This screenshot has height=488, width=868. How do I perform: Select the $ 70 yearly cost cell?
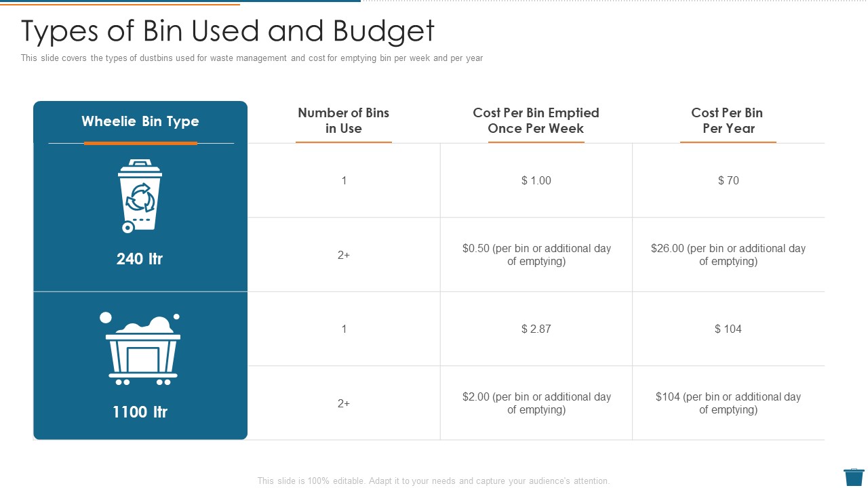click(728, 180)
